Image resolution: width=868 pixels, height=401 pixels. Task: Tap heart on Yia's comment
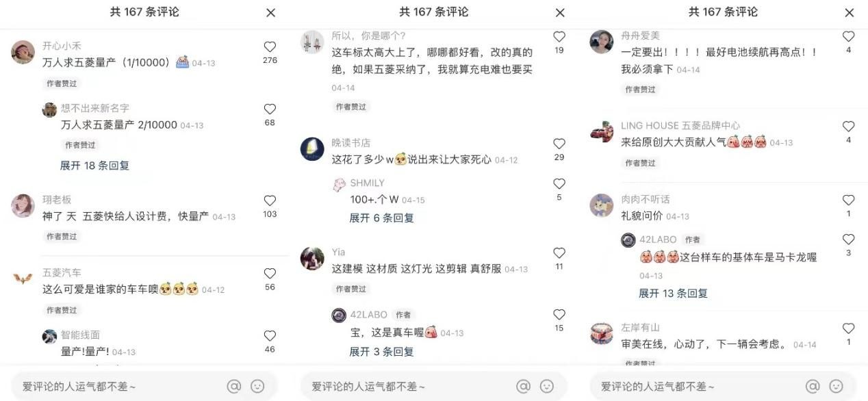pyautogui.click(x=559, y=253)
